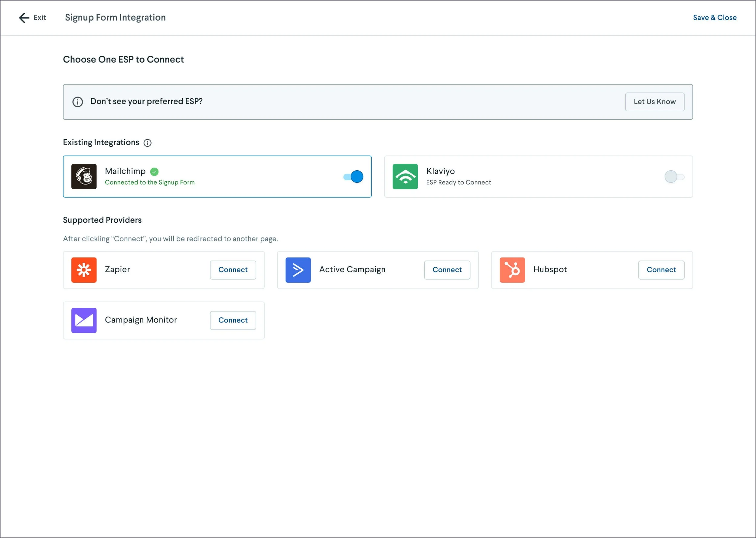Connect the Campaign Monitor provider
The height and width of the screenshot is (538, 756).
pos(233,320)
